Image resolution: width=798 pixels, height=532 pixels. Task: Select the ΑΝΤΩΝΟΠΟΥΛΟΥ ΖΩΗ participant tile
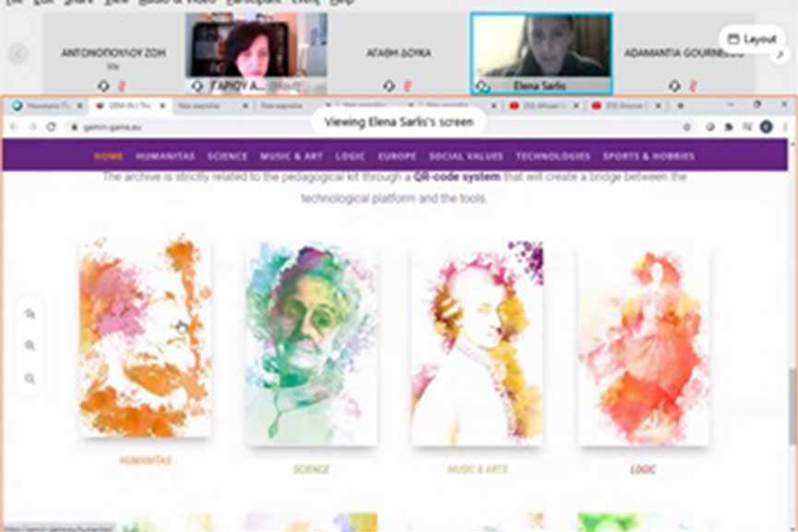point(113,53)
